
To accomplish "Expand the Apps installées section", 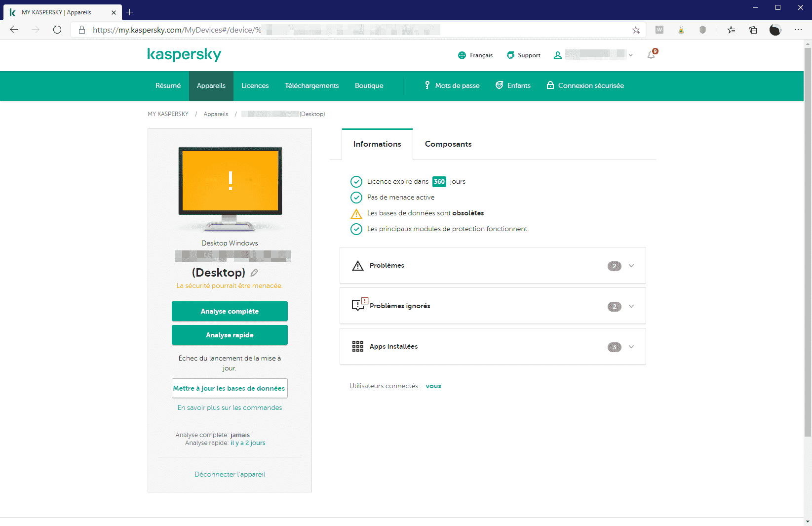I will 631,347.
